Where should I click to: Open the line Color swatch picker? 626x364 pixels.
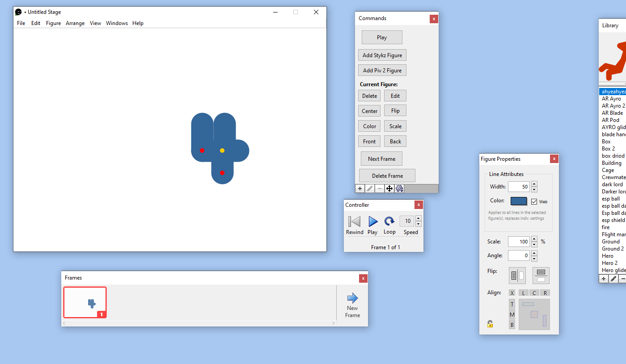coord(519,201)
